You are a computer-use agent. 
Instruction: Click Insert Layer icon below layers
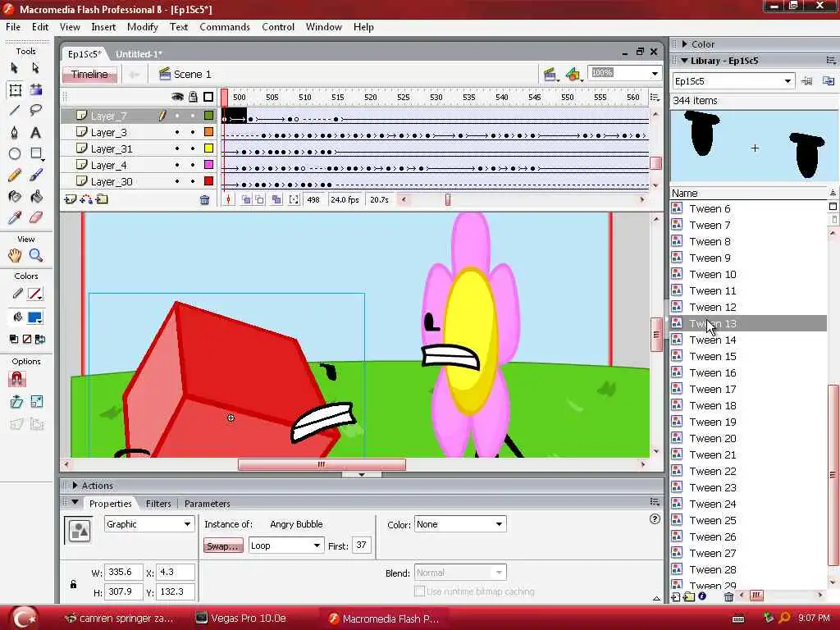pos(71,199)
